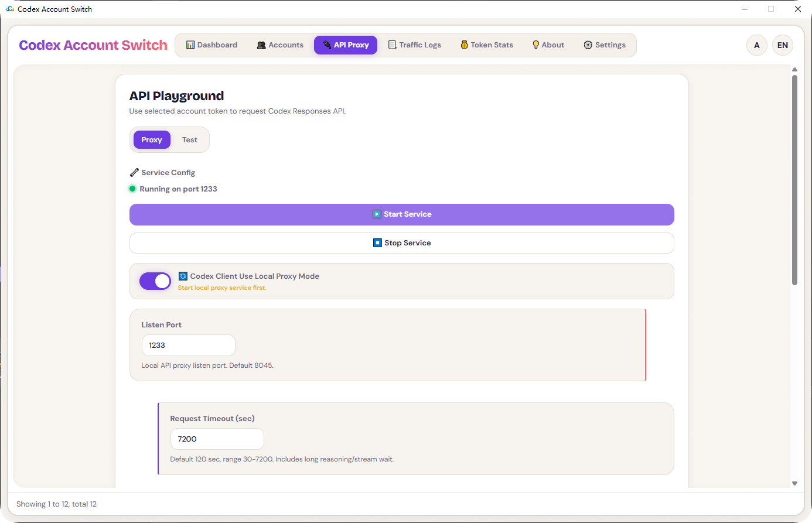Edit the Listen Port input field
The width and height of the screenshot is (812, 523).
click(188, 345)
